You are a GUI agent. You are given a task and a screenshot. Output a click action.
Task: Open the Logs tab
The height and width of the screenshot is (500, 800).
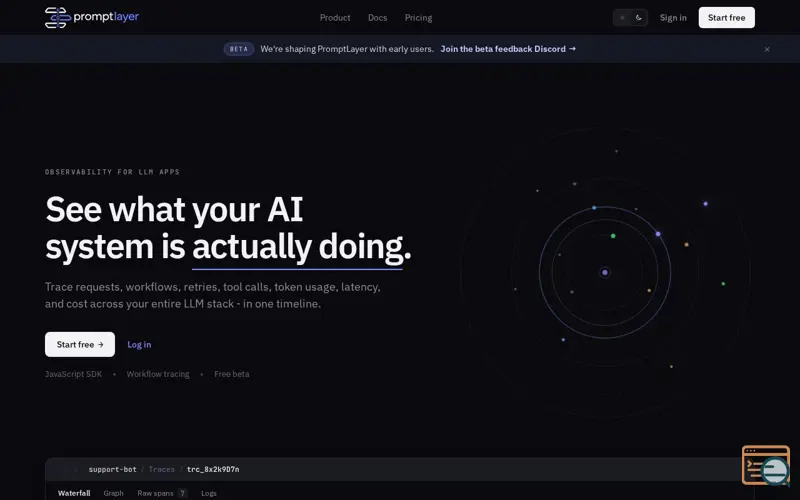coord(209,493)
